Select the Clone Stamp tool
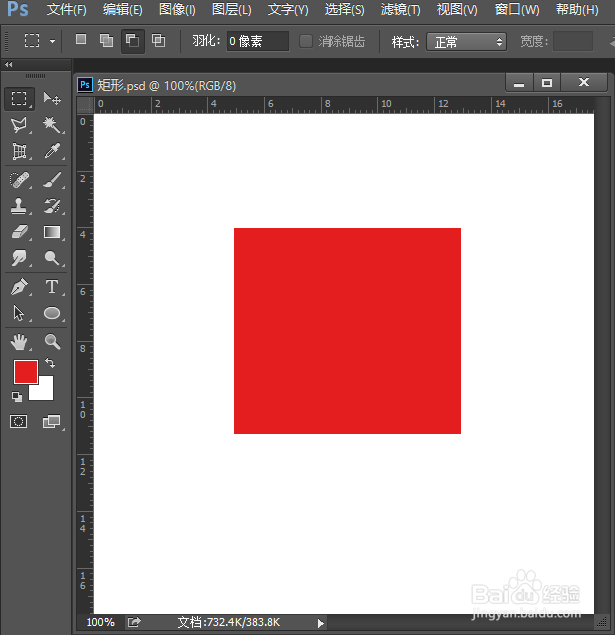The width and height of the screenshot is (615, 635). [19, 206]
